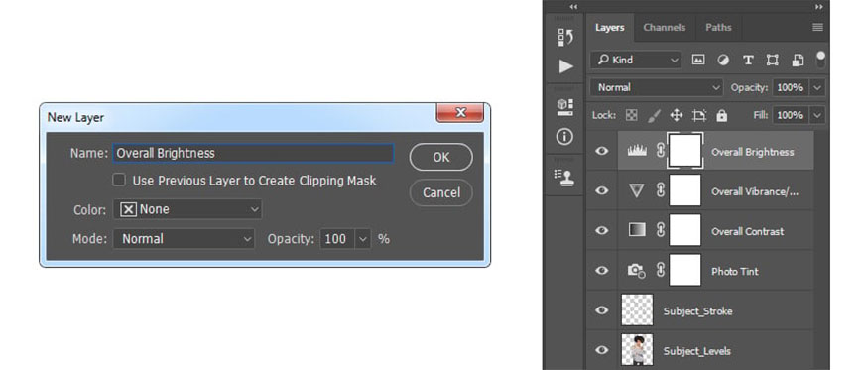The height and width of the screenshot is (370, 868).
Task: Close the New Layer dialog
Action: click(460, 112)
